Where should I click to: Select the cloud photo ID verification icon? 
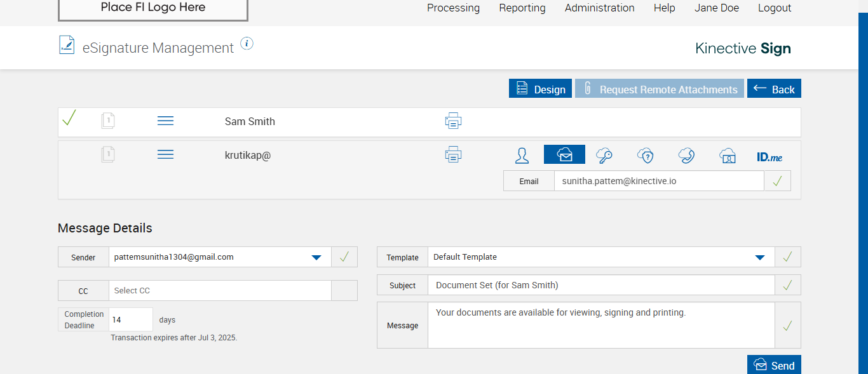[x=728, y=155]
